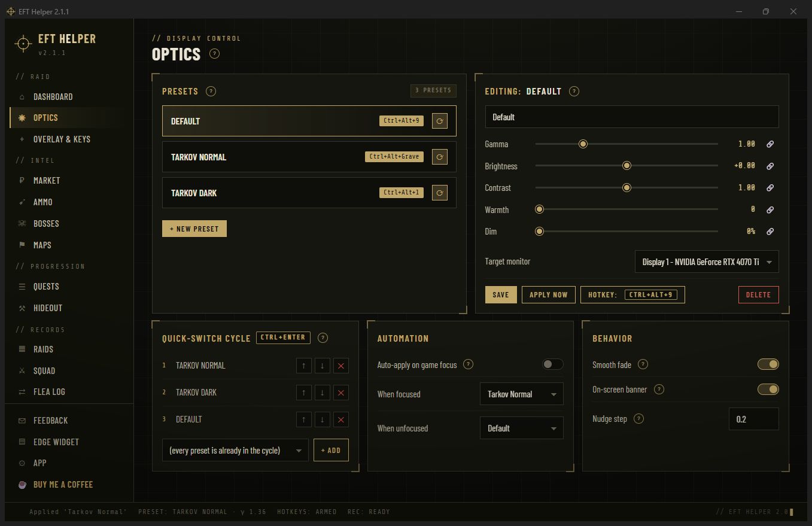Remove TARKOV NORMAL from the cycle
The image size is (812, 526).
coord(341,366)
